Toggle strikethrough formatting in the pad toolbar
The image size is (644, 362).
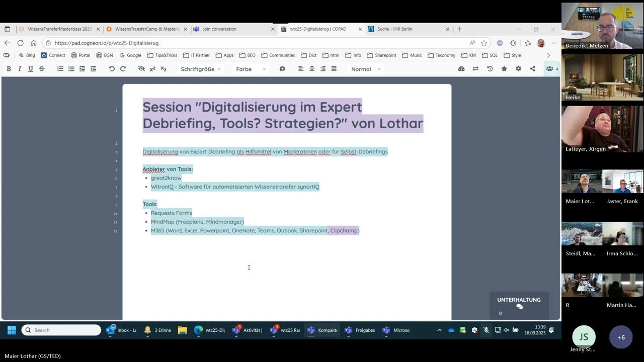click(42, 69)
